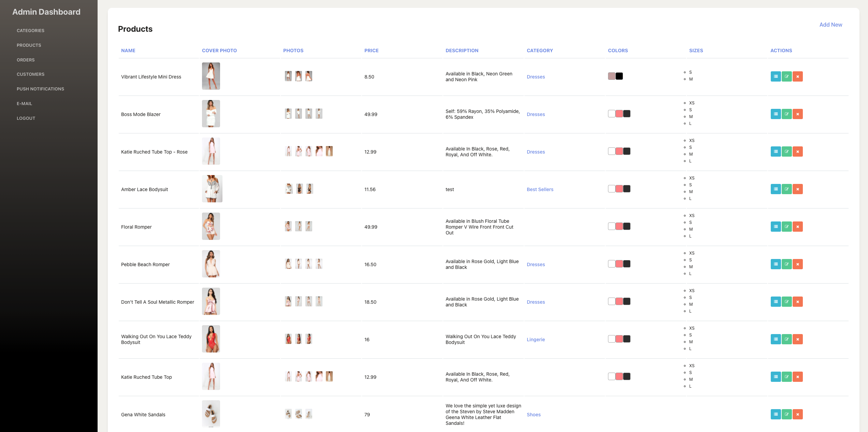
Task: Select Customers in the sidebar
Action: click(30, 74)
